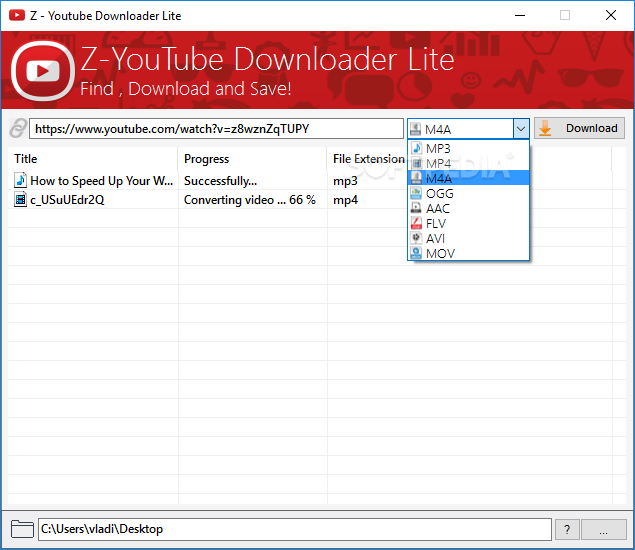Minimize the Youtube Downloader Lite window
The width and height of the screenshot is (635, 550).
tap(520, 15)
